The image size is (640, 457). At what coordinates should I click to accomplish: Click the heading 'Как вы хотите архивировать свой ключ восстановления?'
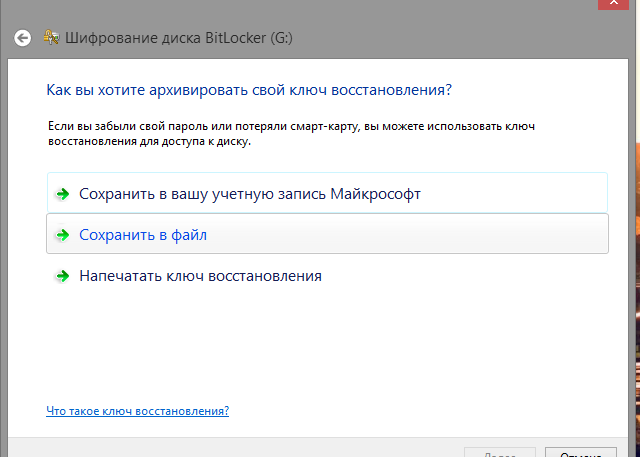(249, 90)
